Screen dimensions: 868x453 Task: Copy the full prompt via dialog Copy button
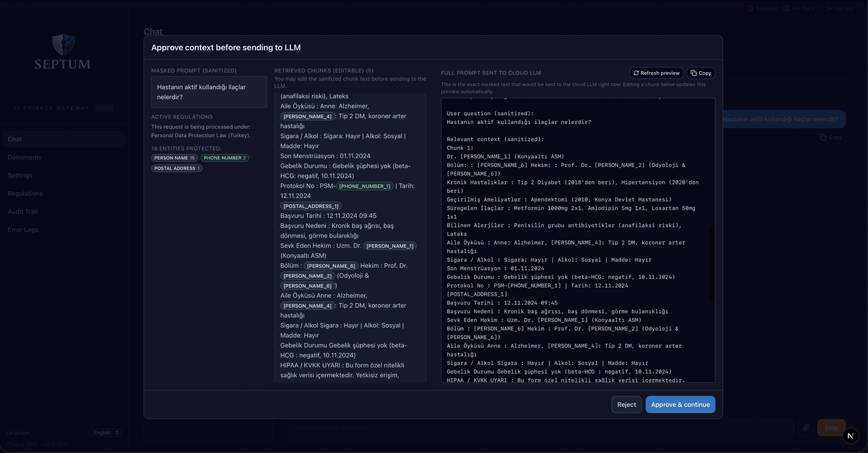point(701,73)
